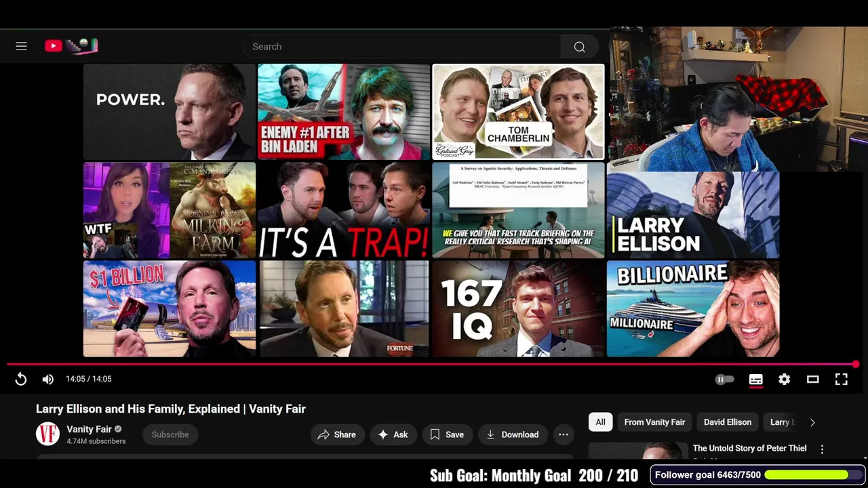Open $1 BILLION thumbnail

pos(170,308)
